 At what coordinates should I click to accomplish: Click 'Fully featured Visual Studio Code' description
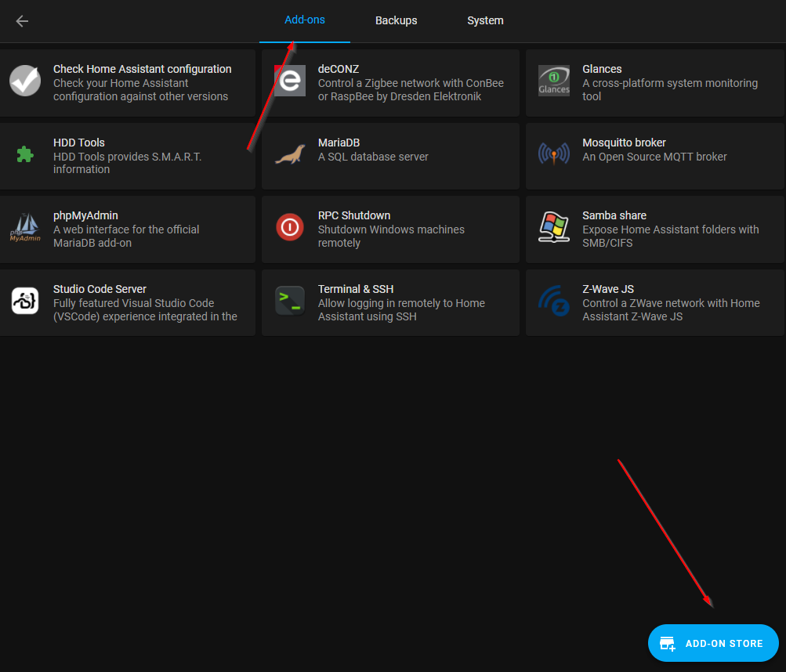145,309
